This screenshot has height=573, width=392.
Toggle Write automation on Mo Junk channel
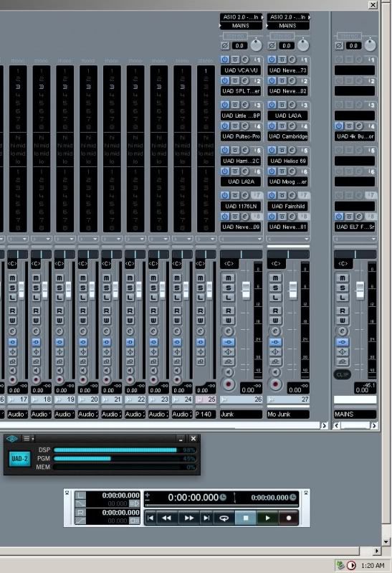coord(275,321)
